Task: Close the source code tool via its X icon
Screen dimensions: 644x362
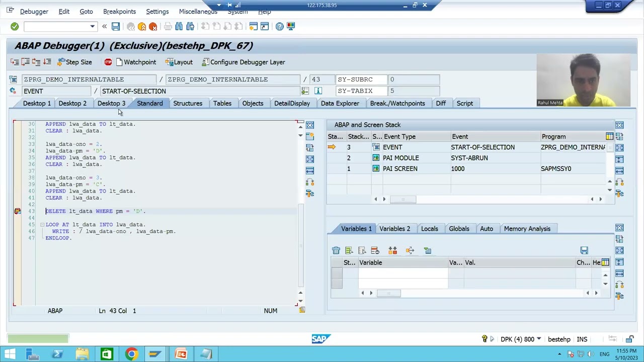Action: (310, 125)
